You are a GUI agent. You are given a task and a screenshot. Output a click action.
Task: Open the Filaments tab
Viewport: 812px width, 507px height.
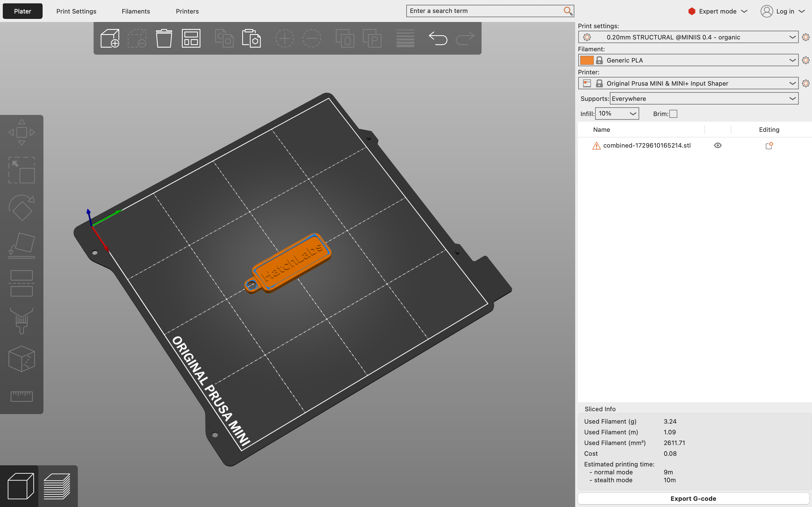pos(136,11)
